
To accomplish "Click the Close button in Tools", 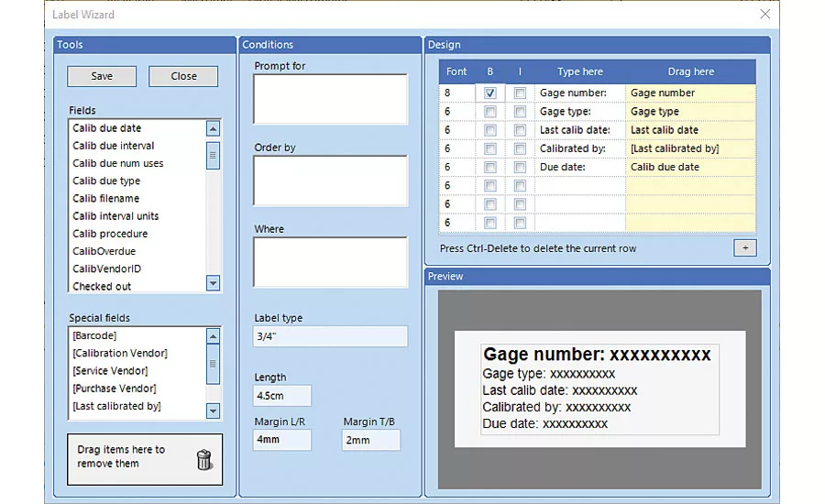I will pyautogui.click(x=183, y=76).
